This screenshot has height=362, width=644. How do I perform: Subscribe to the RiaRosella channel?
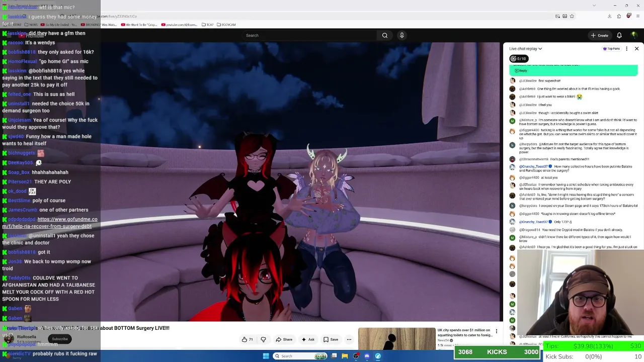pyautogui.click(x=59, y=339)
